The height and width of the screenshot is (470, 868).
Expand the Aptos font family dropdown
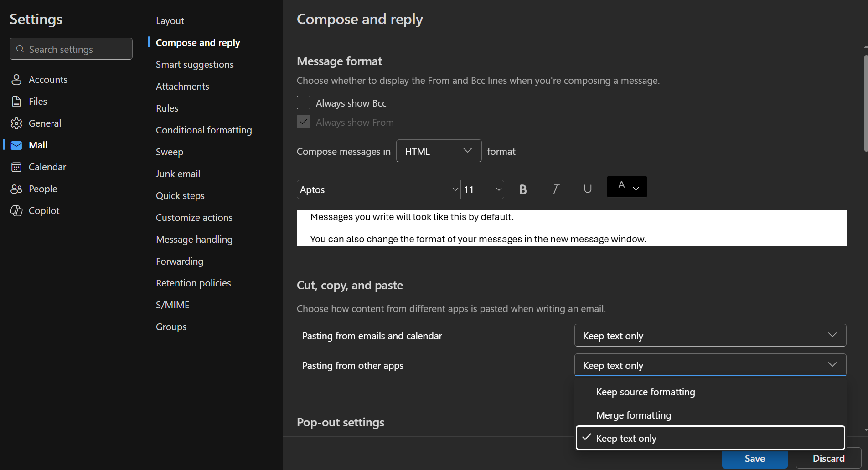[x=378, y=189]
